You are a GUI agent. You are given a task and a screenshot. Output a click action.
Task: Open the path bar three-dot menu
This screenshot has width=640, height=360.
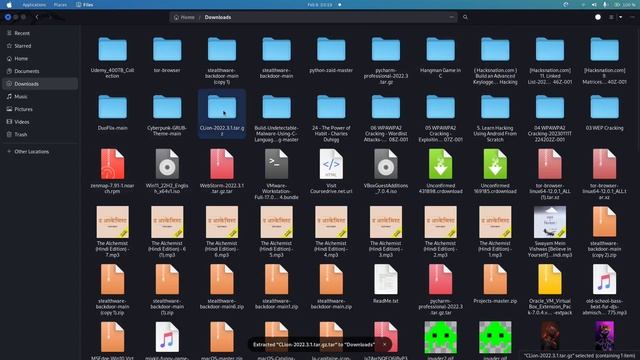point(451,17)
